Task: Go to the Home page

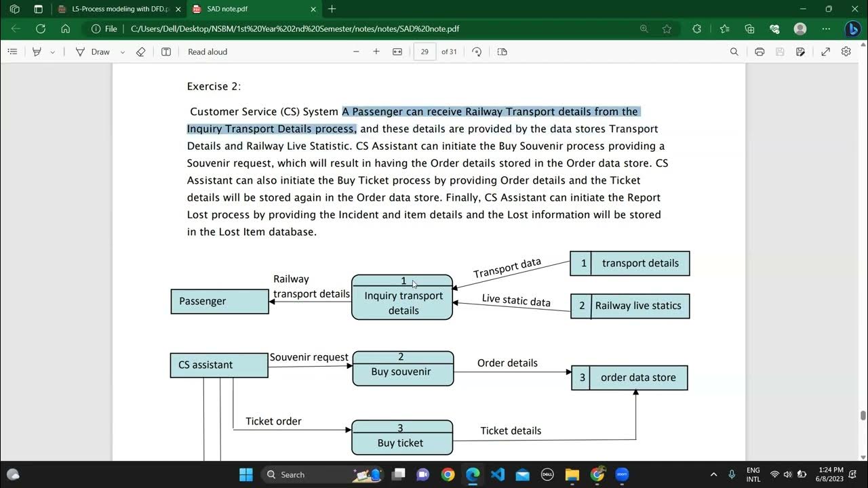Action: click(x=65, y=29)
